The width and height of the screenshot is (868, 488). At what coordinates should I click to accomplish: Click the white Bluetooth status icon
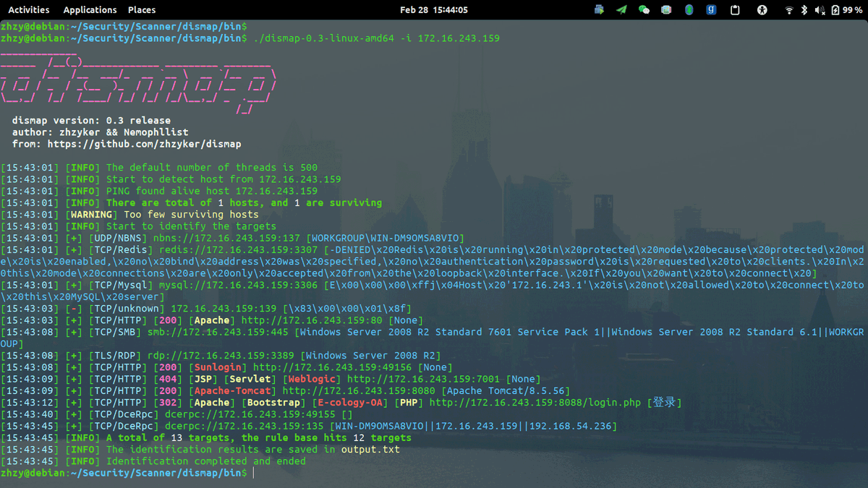click(804, 10)
